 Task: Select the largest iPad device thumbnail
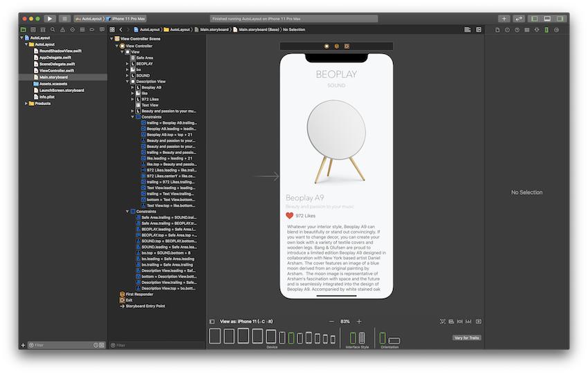coord(215,336)
